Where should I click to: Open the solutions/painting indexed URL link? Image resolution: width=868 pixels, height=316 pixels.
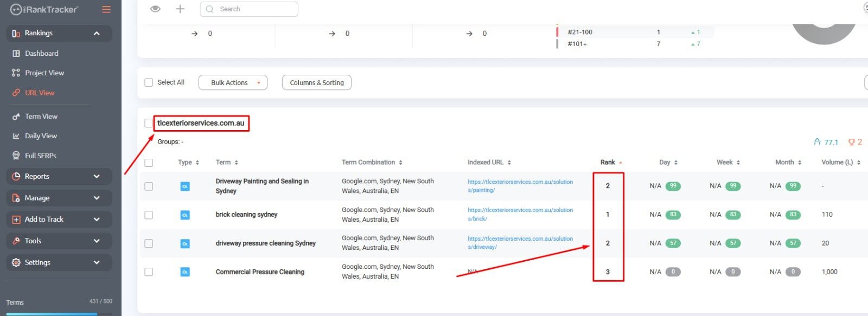coord(520,186)
